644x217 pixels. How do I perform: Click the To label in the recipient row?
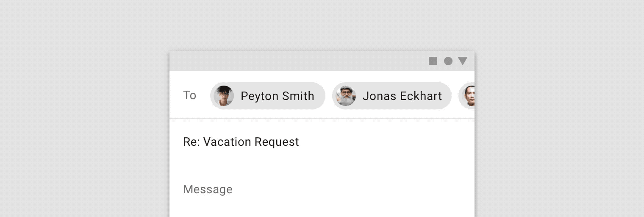(x=189, y=95)
